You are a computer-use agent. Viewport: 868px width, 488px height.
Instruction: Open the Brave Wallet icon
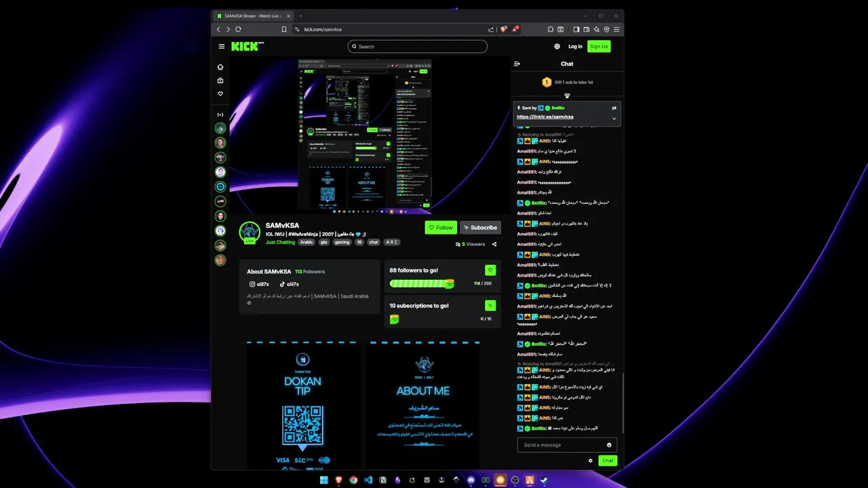tap(587, 29)
